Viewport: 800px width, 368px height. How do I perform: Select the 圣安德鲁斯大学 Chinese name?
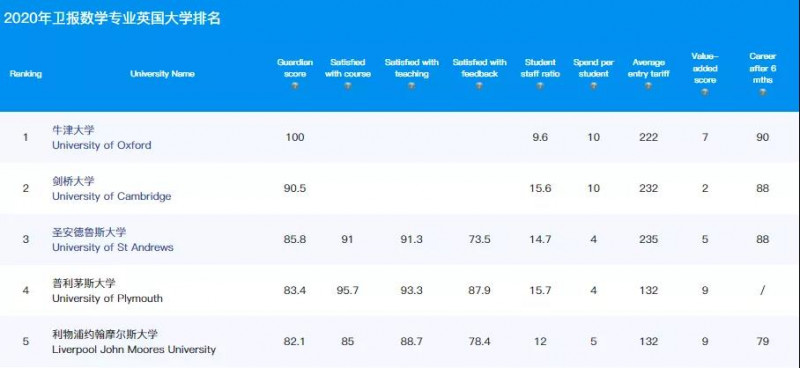tap(89, 232)
